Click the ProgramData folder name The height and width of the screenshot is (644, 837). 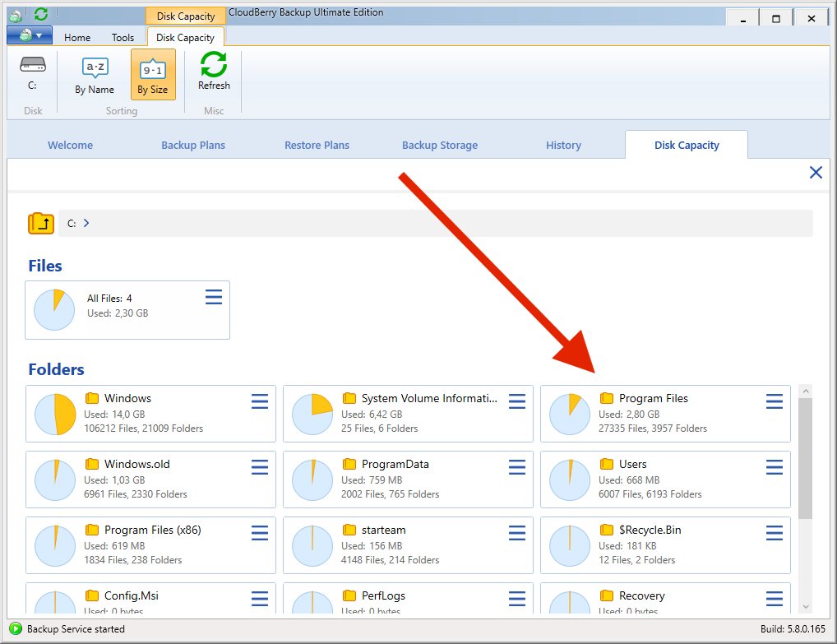pos(395,464)
